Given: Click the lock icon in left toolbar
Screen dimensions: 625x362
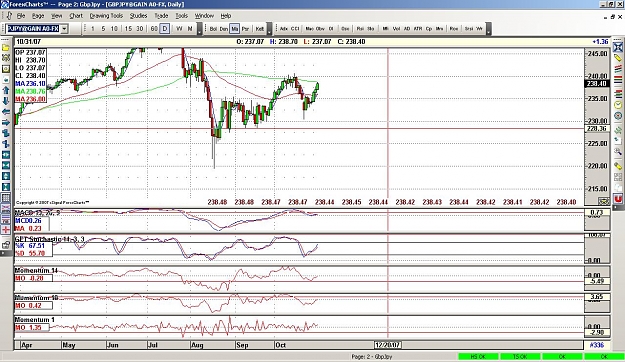Looking at the screenshot, I should pos(6,245).
